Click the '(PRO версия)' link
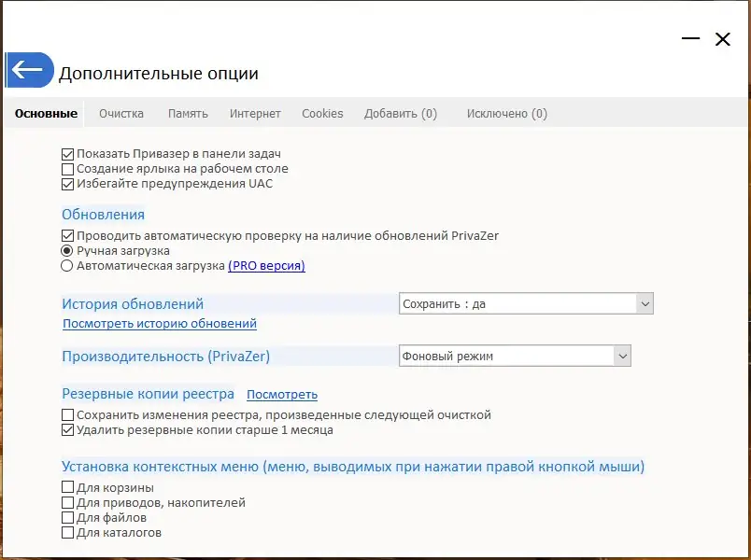The image size is (751, 560). [x=266, y=266]
